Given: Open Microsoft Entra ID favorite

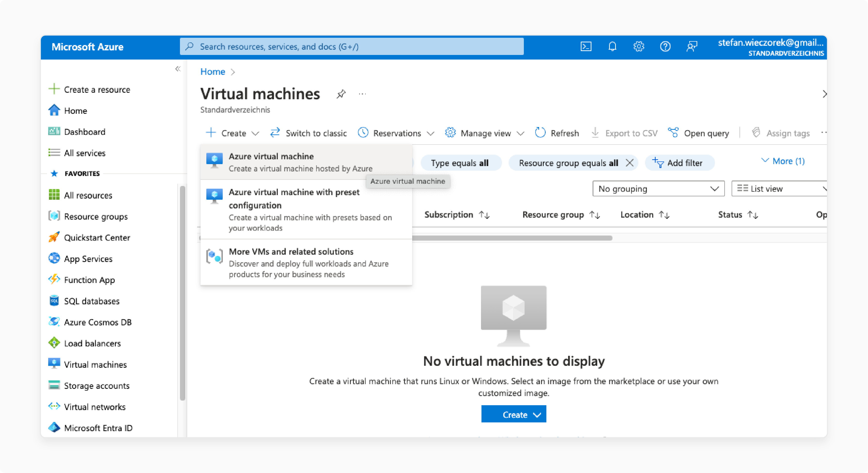Looking at the screenshot, I should coord(90,428).
